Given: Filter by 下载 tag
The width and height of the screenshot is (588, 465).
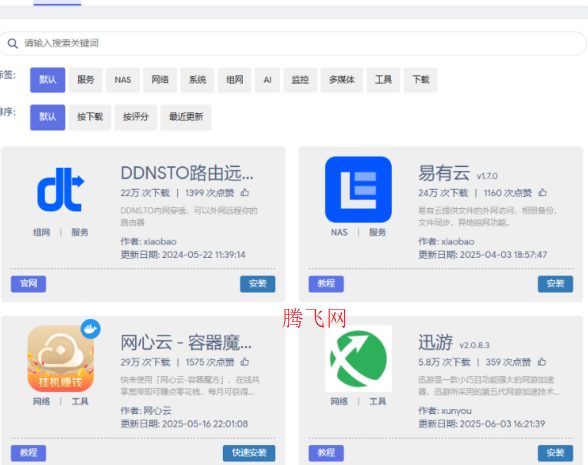Looking at the screenshot, I should pos(420,80).
